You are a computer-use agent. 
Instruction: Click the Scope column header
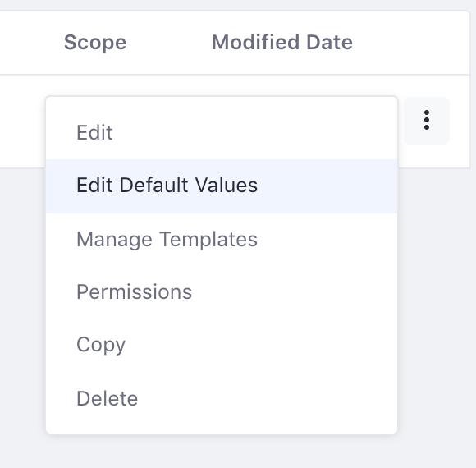pos(95,43)
